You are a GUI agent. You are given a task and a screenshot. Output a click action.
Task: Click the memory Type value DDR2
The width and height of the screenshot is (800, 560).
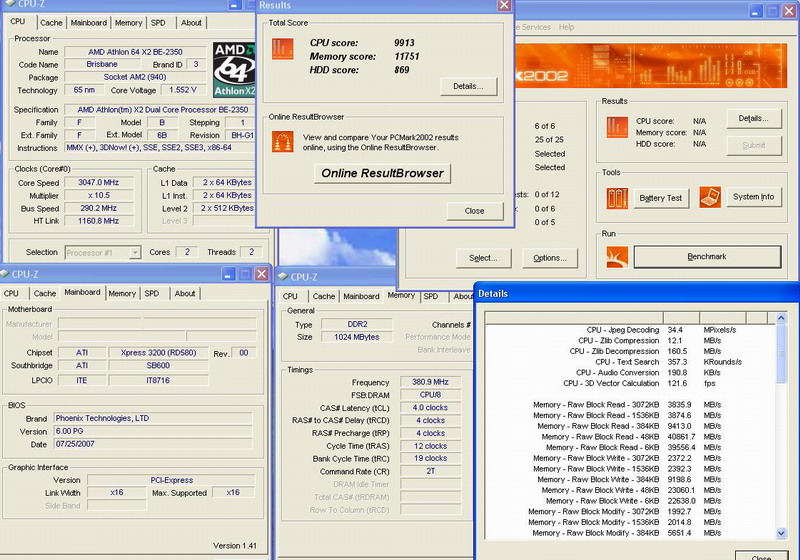(x=357, y=324)
